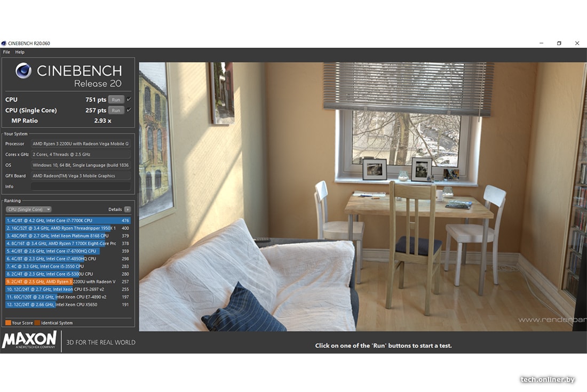587x392 pixels.
Task: Close the Cinebench window
Action: (577, 43)
